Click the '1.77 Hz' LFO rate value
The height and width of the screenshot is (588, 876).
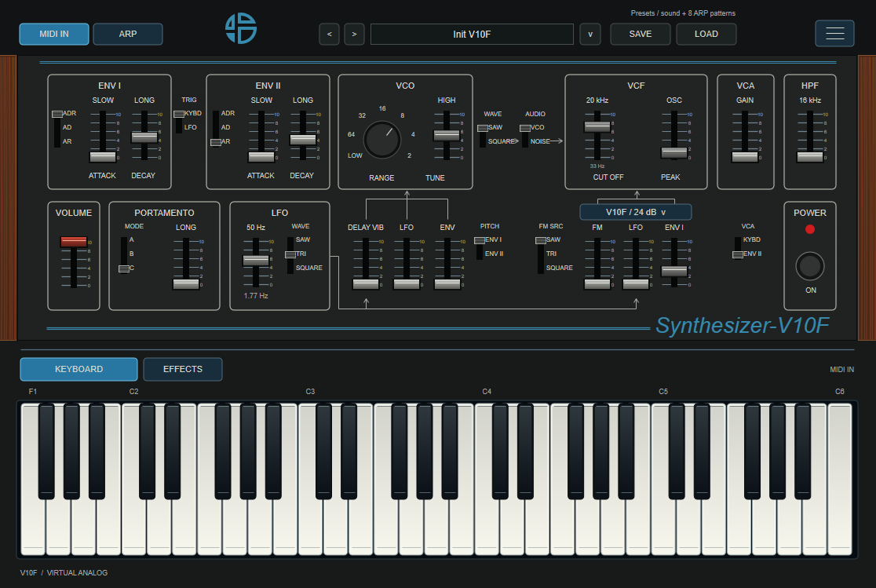pos(256,296)
